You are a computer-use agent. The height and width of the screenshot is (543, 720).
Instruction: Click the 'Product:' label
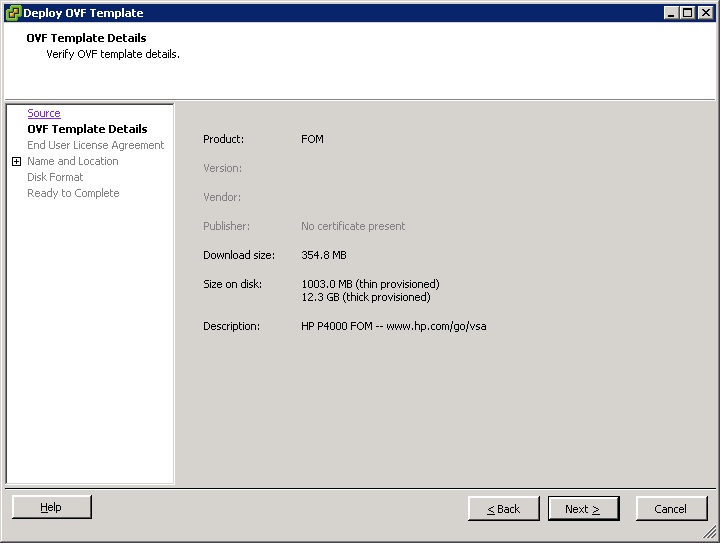(224, 139)
